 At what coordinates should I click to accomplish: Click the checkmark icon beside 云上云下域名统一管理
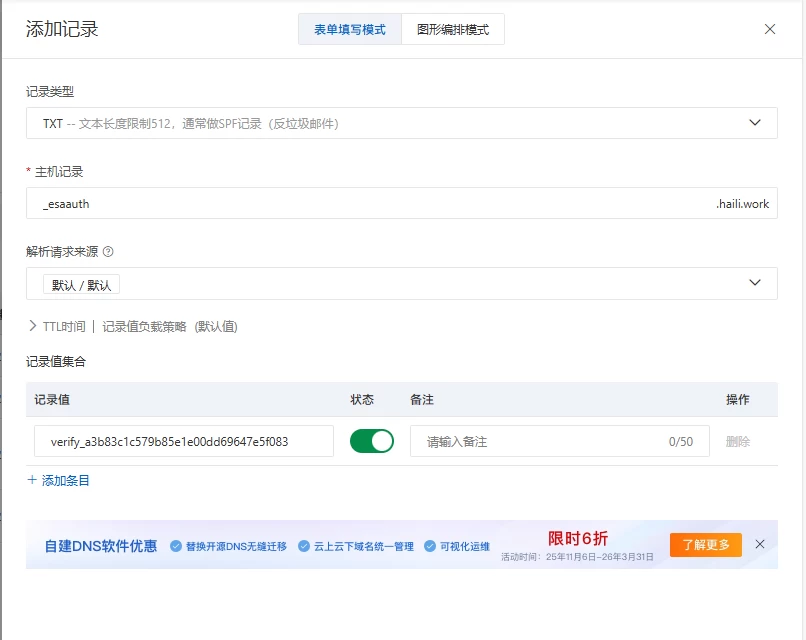305,547
